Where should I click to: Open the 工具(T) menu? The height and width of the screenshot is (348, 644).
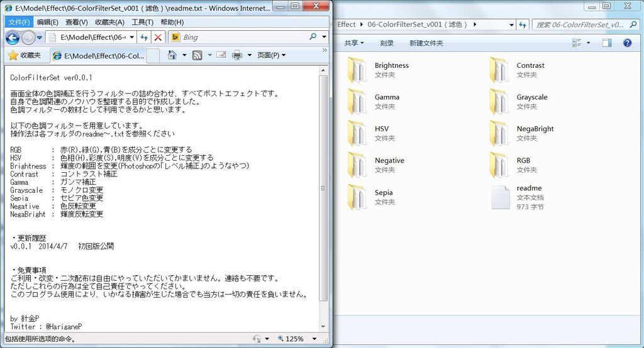[142, 22]
